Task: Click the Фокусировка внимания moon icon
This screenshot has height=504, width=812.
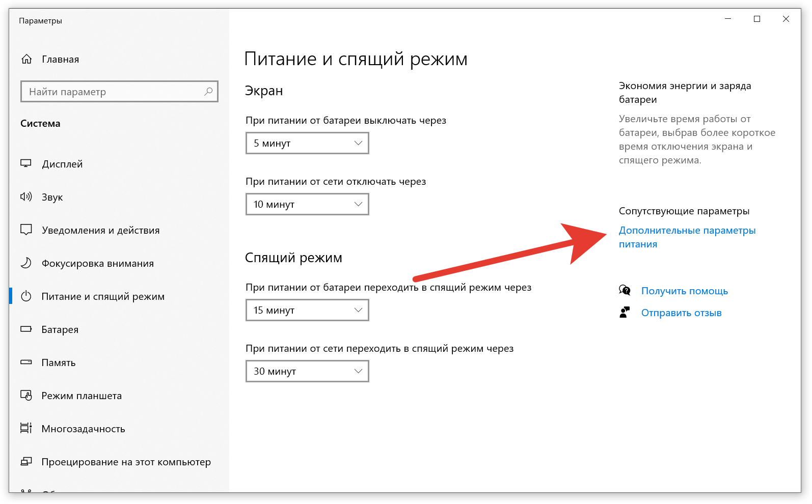Action: [x=26, y=263]
